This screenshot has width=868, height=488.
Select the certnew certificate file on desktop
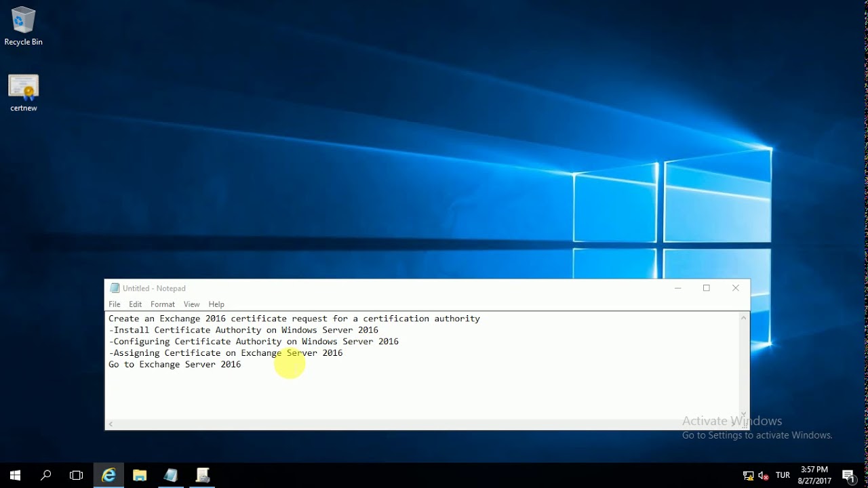(x=23, y=93)
